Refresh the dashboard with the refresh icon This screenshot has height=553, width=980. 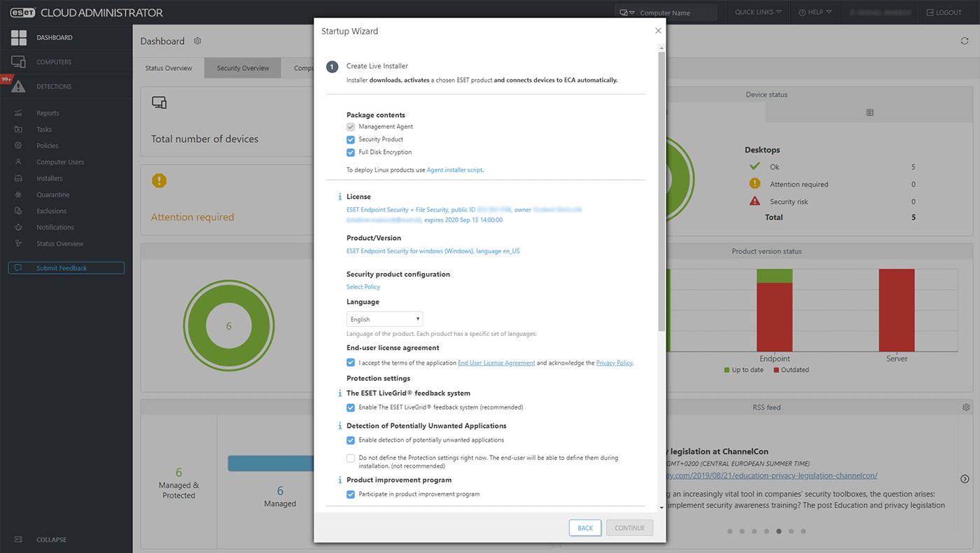tap(965, 41)
